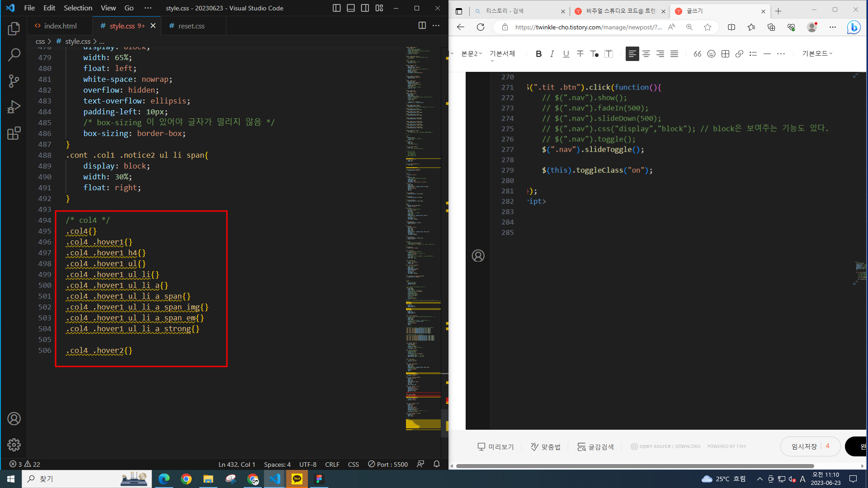Image resolution: width=868 pixels, height=488 pixels.
Task: Open the Extensions view
Action: pyautogui.click(x=14, y=133)
